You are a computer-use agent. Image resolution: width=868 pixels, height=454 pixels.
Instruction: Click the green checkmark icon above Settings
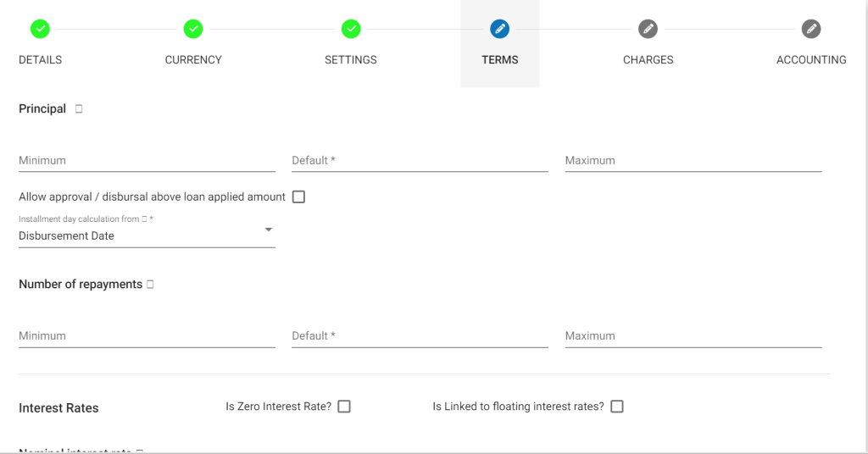(x=351, y=29)
